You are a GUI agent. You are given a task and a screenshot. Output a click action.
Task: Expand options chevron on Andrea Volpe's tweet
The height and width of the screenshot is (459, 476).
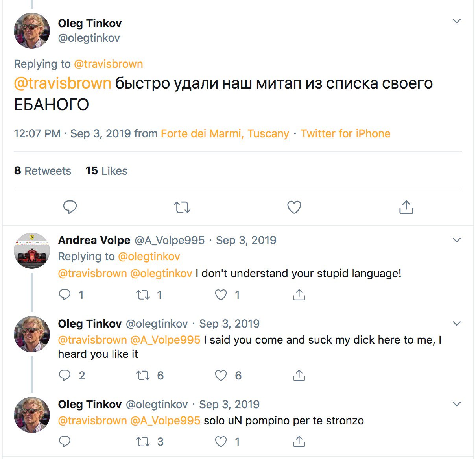[456, 240]
